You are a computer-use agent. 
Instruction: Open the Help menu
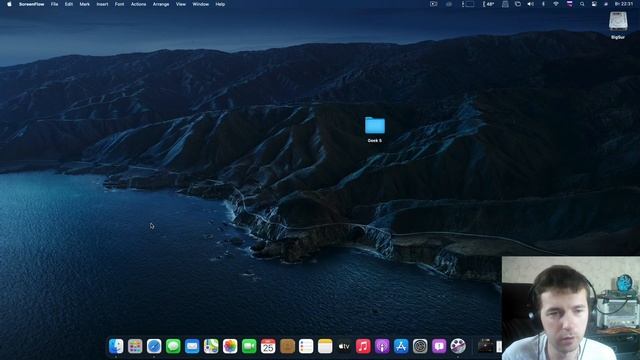[220, 4]
